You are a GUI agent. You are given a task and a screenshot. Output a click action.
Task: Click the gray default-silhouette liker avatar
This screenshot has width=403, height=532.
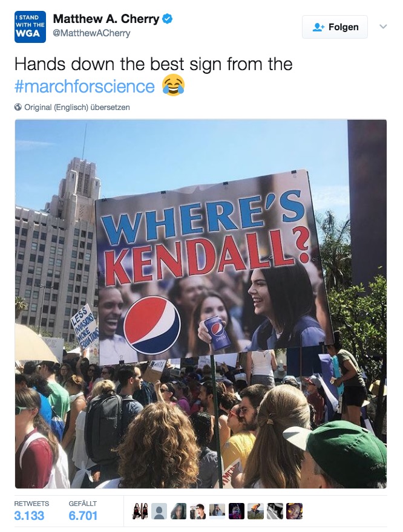coord(159,511)
